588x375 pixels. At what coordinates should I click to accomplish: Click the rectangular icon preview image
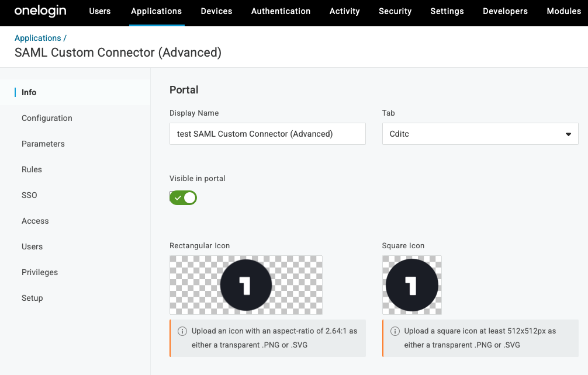coord(245,285)
